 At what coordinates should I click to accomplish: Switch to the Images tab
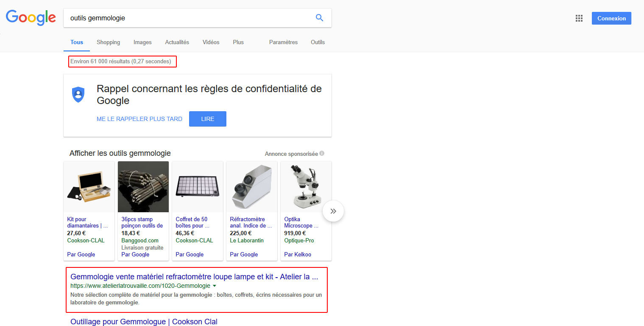[x=142, y=42]
